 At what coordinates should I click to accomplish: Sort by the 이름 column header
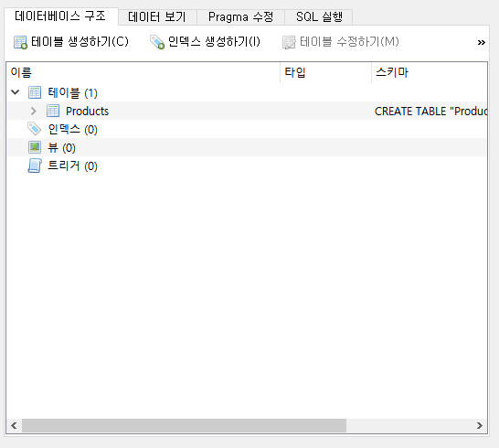click(143, 72)
